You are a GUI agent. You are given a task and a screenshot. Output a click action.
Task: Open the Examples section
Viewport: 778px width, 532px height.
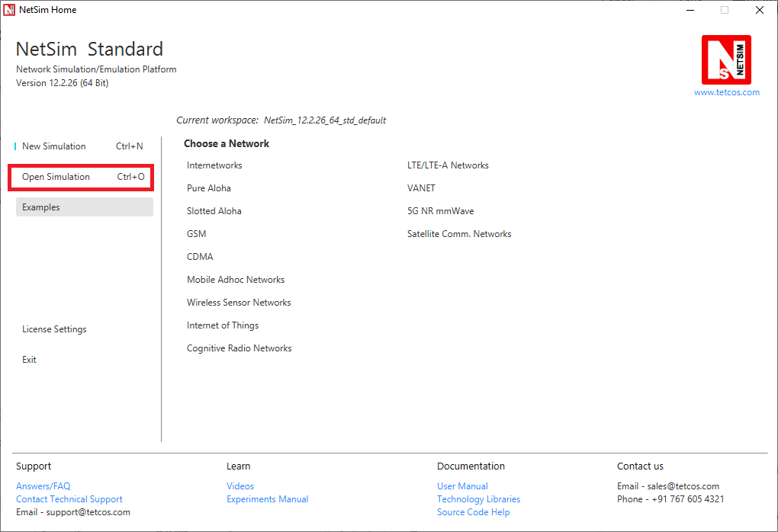point(85,207)
